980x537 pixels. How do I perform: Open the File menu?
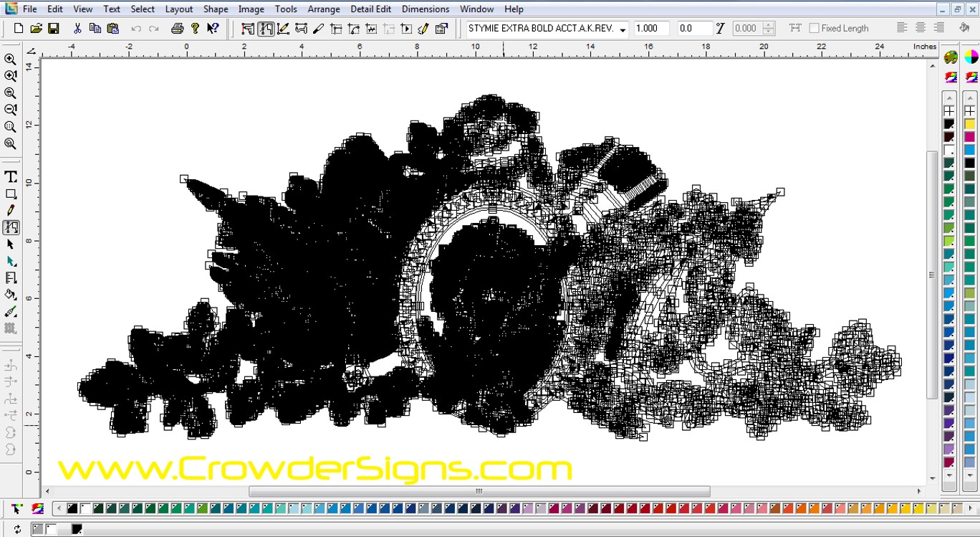point(29,9)
